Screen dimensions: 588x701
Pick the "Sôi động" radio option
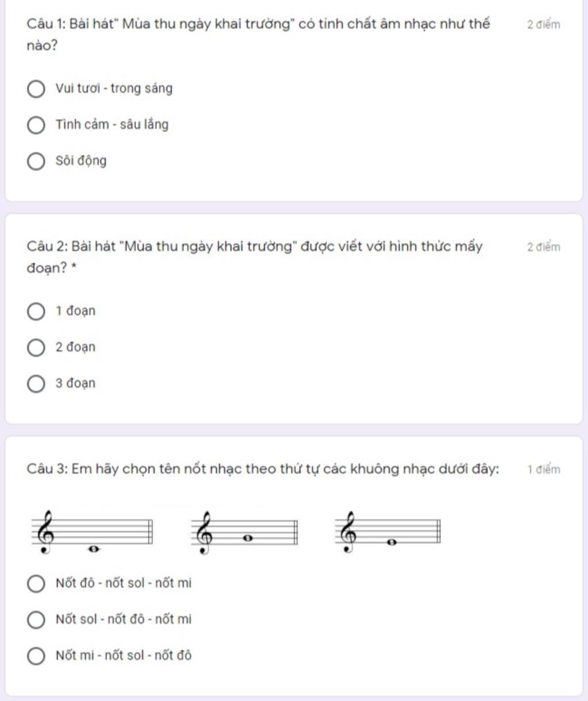tap(36, 161)
